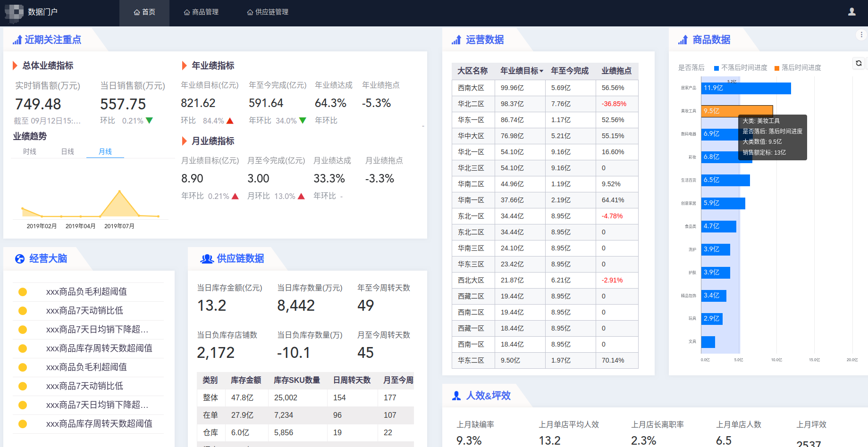Viewport: 868px width, 447px height.
Task: Switch to 日线 trend view
Action: click(x=67, y=151)
